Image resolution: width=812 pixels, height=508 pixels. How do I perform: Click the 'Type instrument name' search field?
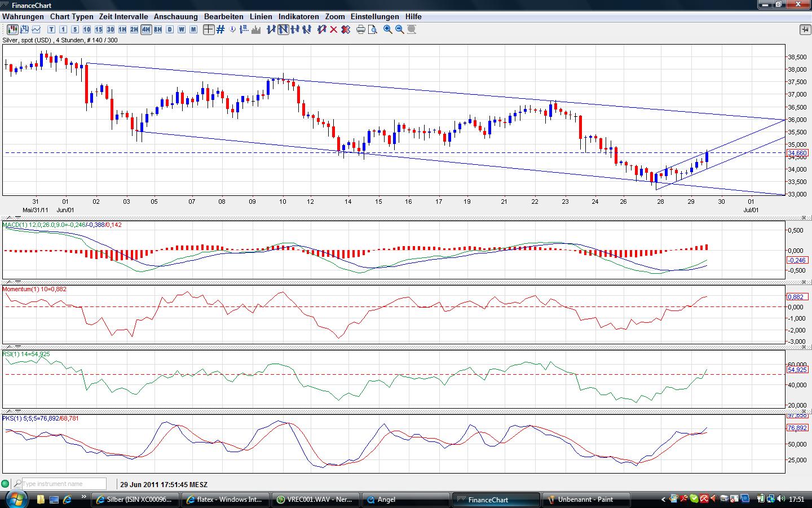click(x=63, y=484)
